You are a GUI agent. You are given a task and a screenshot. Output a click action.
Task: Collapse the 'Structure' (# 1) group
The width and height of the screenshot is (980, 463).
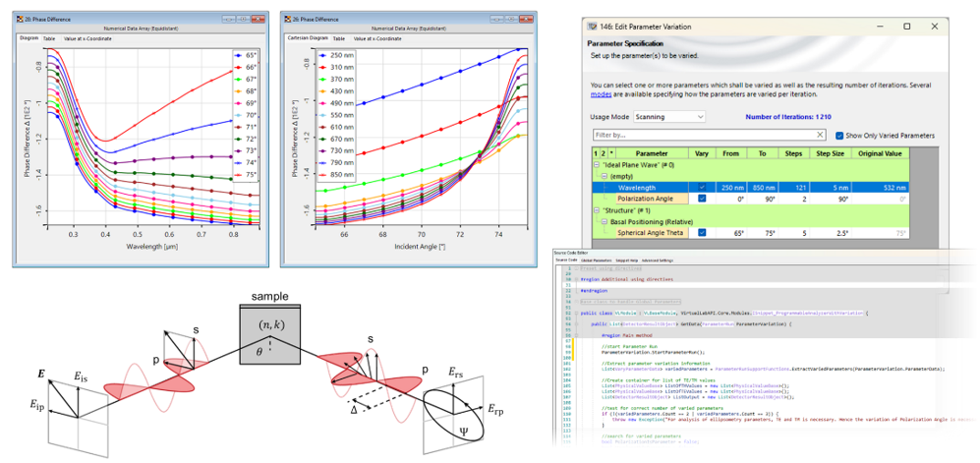[594, 210]
